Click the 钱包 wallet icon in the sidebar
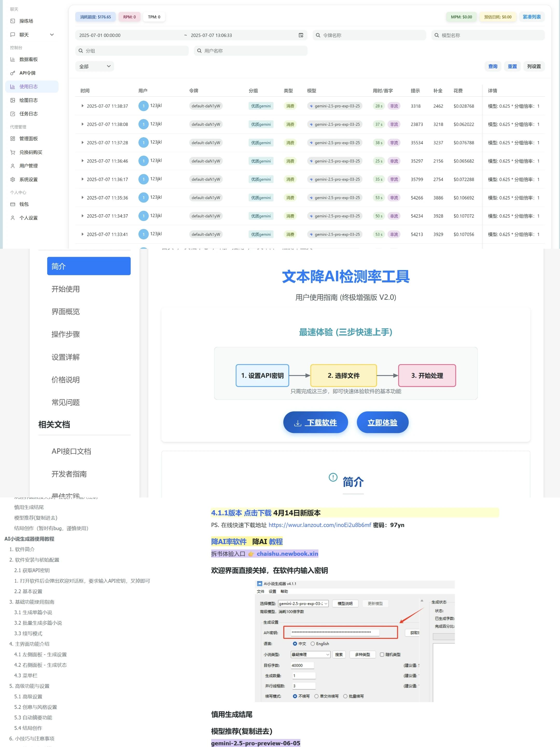This screenshot has width=560, height=747. coord(12,204)
